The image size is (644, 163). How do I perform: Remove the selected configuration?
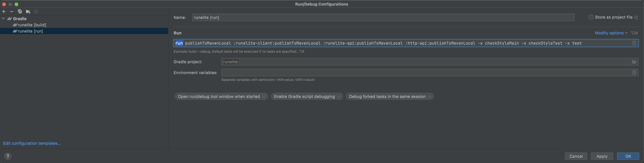[12, 11]
